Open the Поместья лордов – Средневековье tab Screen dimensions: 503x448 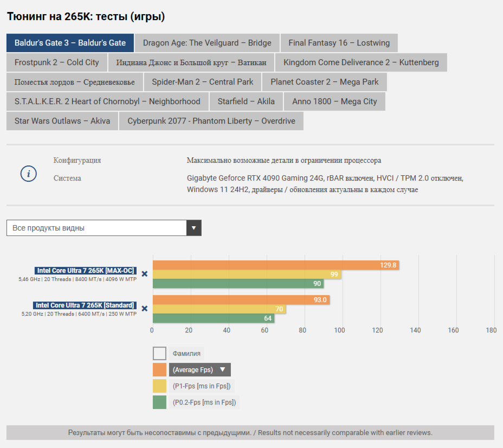point(74,82)
